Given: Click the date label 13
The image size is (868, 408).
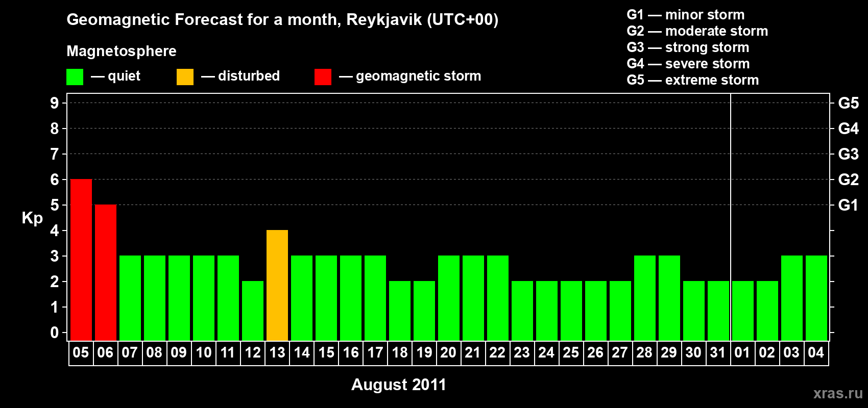Looking at the screenshot, I should coord(277,353).
